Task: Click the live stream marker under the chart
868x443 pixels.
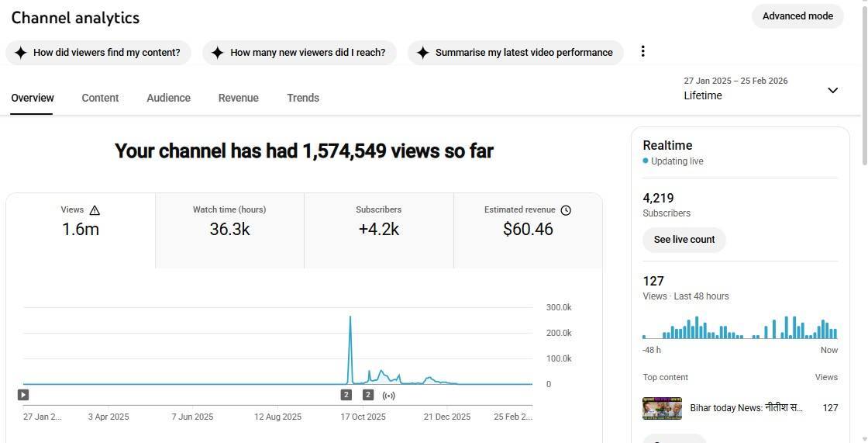Action: click(x=388, y=396)
